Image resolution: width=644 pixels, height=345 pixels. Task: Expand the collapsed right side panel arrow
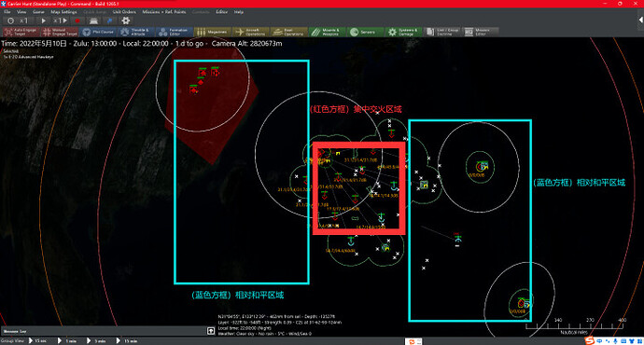(640, 20)
